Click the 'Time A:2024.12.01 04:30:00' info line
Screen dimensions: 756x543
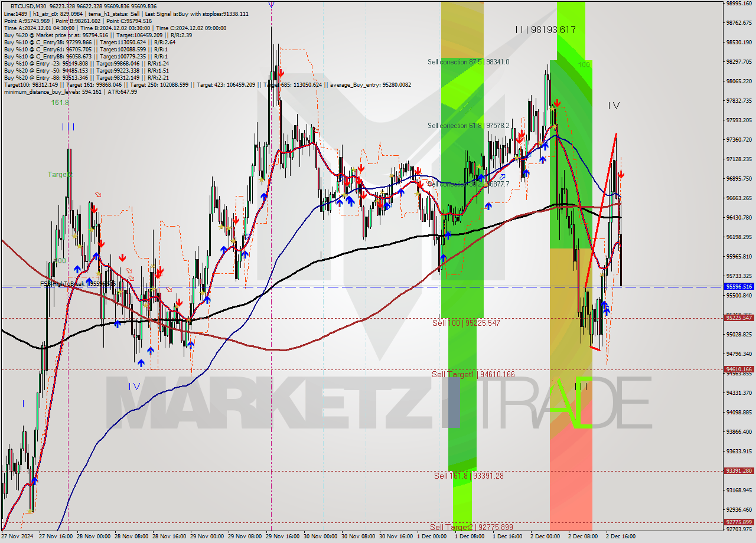(x=115, y=28)
